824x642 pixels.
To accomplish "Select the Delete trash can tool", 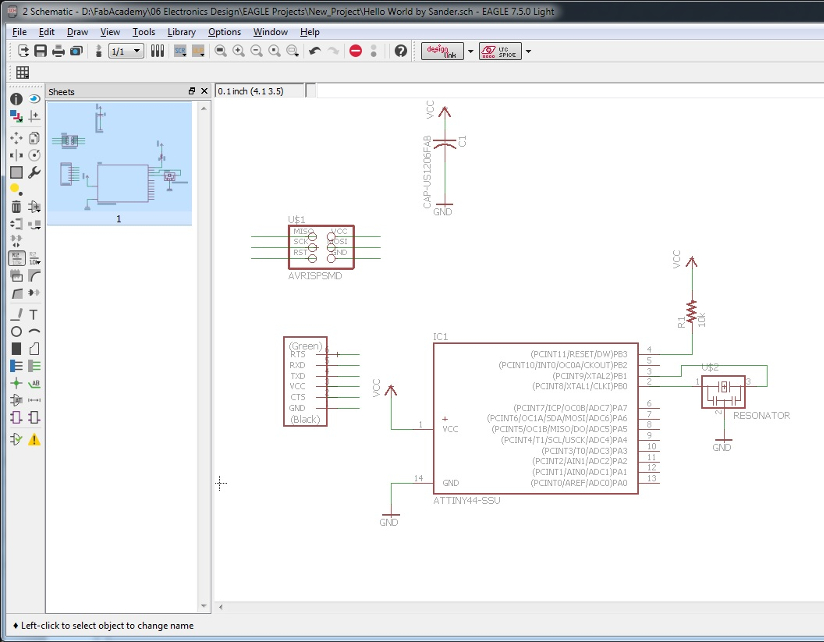I will pos(16,206).
